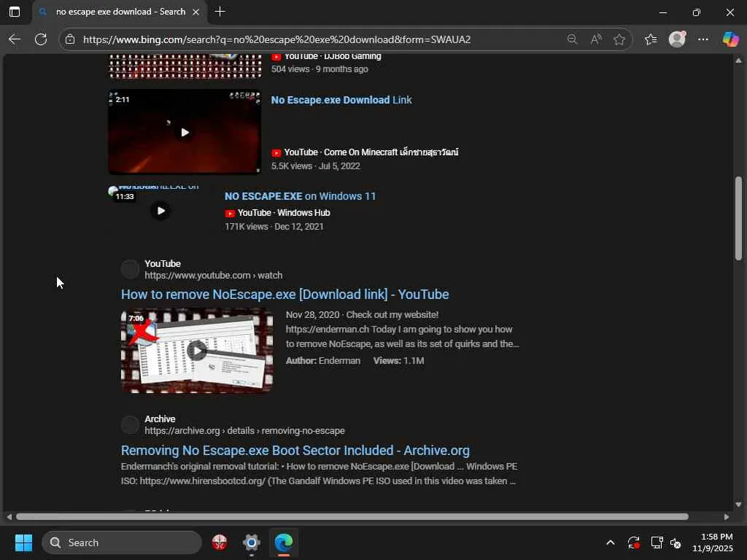Click the 'YouTube · DJBob Gaming' source text

333,56
